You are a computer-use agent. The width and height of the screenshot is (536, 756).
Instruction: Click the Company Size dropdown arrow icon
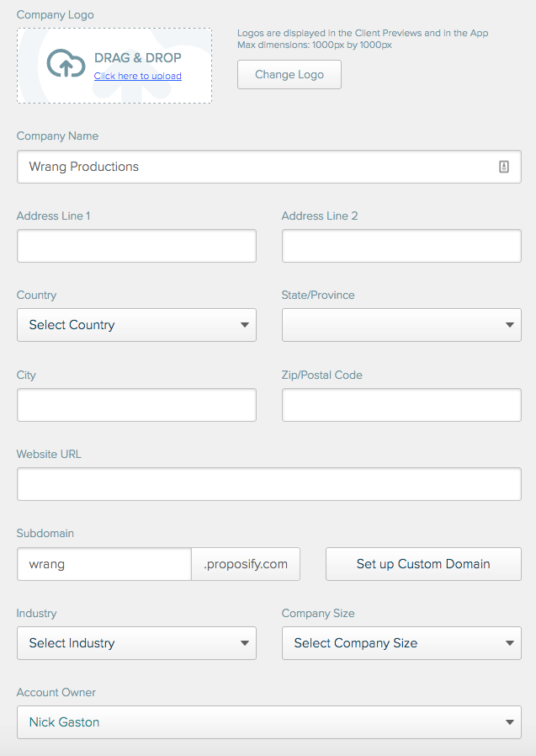(x=510, y=643)
